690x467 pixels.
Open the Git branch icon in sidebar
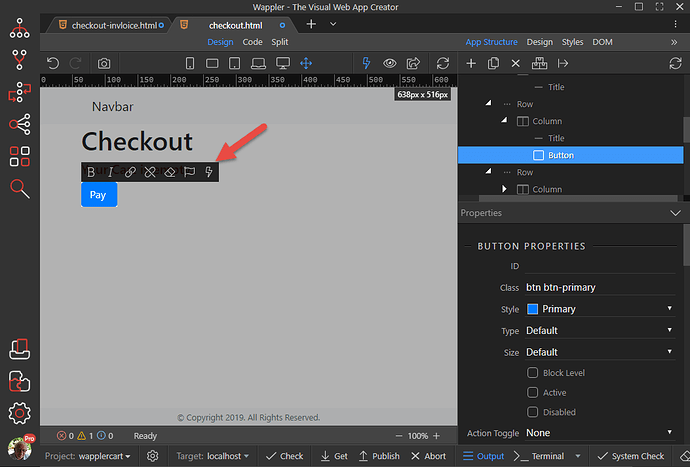click(19, 60)
